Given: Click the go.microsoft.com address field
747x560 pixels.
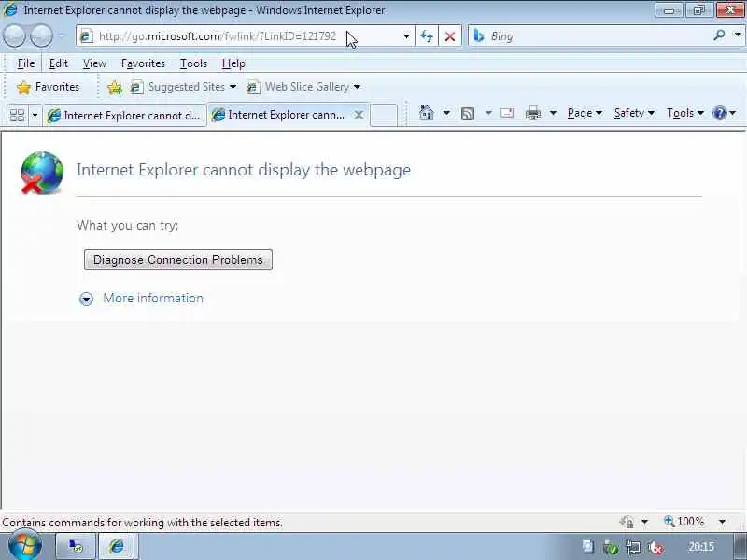Looking at the screenshot, I should pos(246,36).
